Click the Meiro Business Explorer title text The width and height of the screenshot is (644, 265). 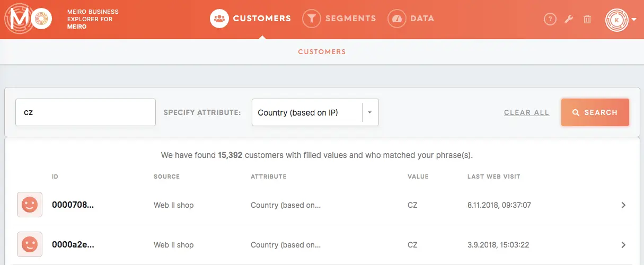tap(93, 19)
